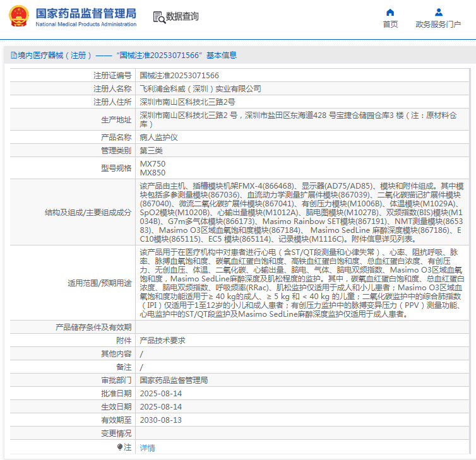Select the 产品技术要求 value
This screenshot has width=476, height=460.
162,341
